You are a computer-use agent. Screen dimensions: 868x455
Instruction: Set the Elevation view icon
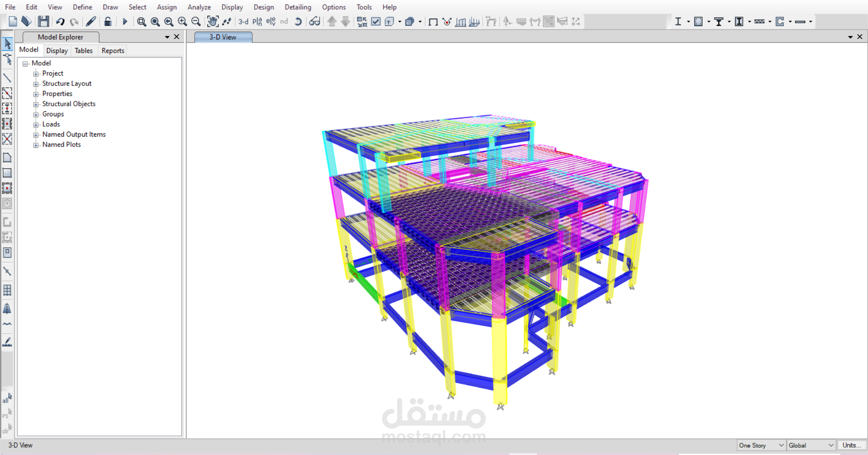tap(271, 21)
